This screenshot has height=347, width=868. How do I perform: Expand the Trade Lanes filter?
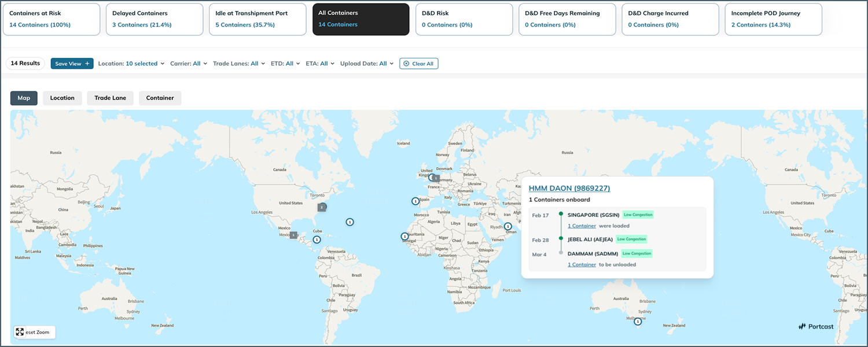(x=239, y=64)
